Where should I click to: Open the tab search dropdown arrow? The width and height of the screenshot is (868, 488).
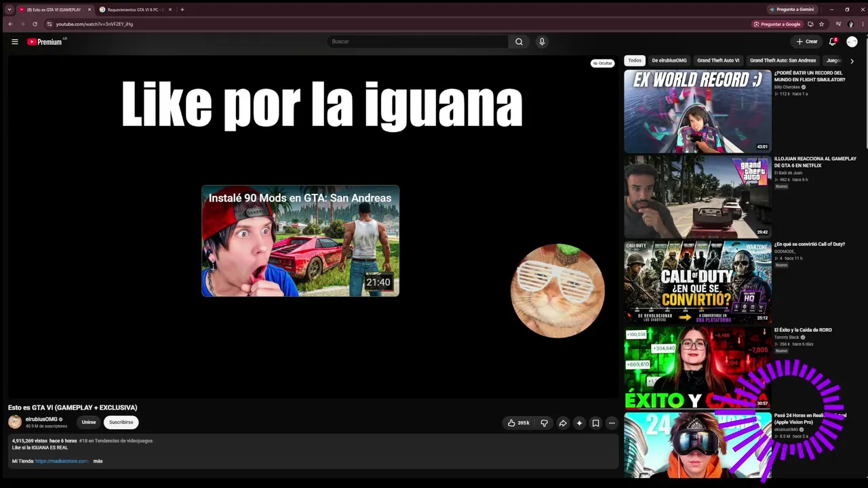pyautogui.click(x=9, y=9)
